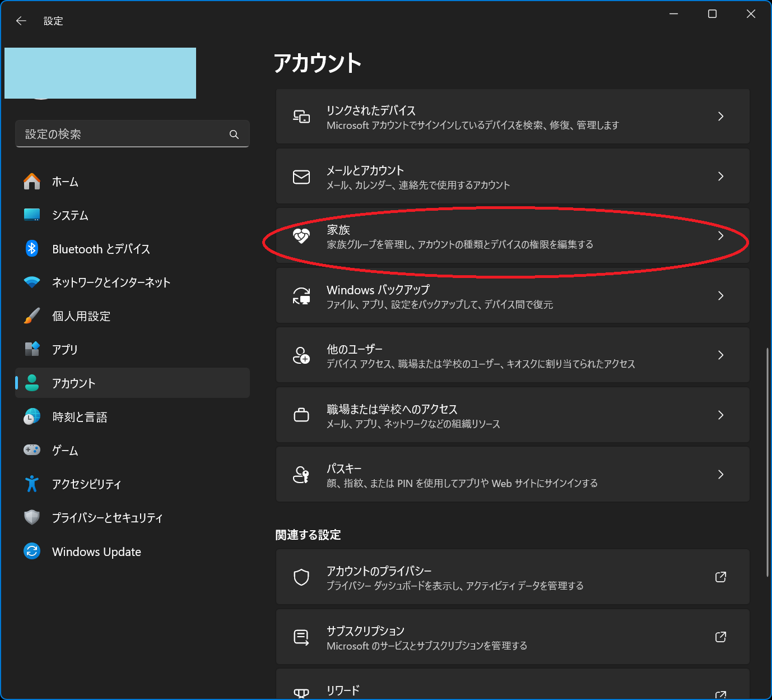The height and width of the screenshot is (700, 772).
Task: Open Windows バックアップ title text
Action: (378, 290)
